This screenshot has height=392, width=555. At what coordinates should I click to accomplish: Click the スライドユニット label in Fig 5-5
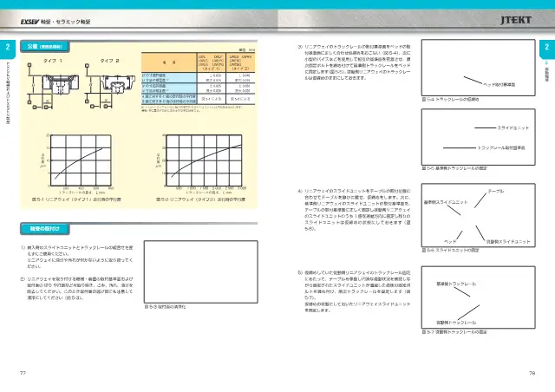pos(513,127)
